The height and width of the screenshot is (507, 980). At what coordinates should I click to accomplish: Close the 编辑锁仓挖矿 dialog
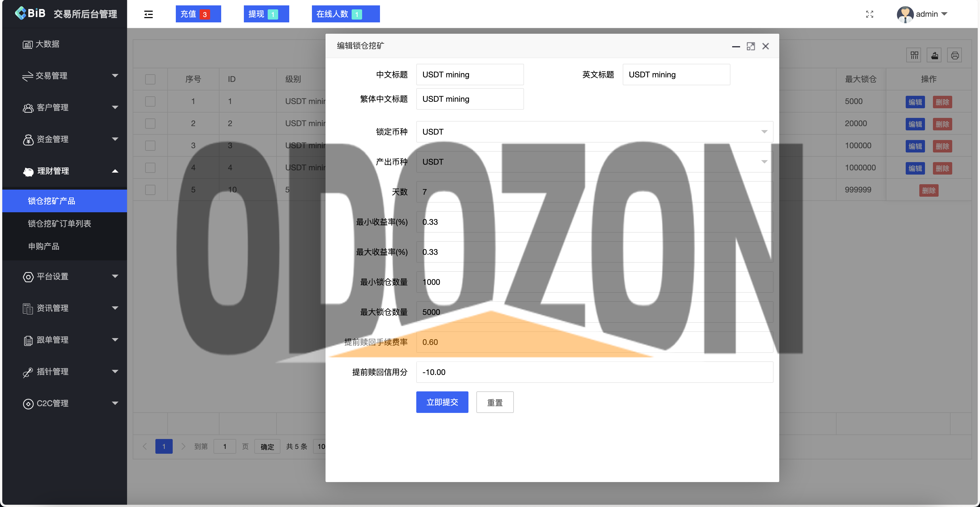pos(765,46)
